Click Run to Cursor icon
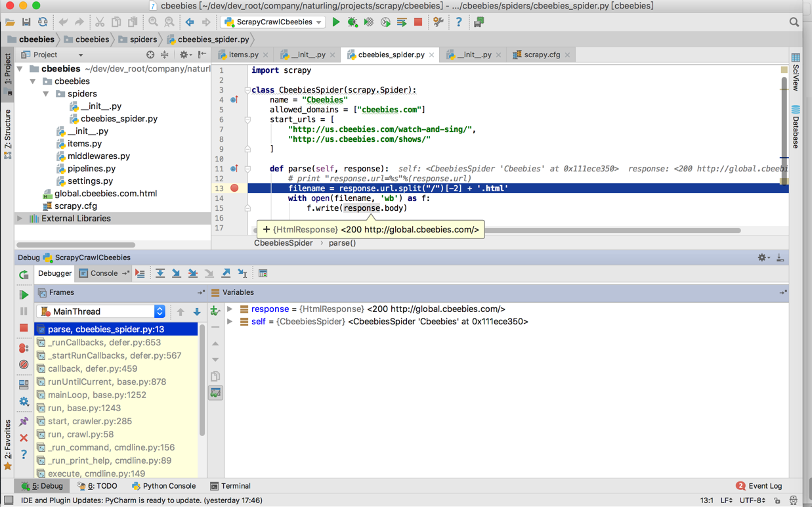Screen dimensions: 812x507 [242, 273]
